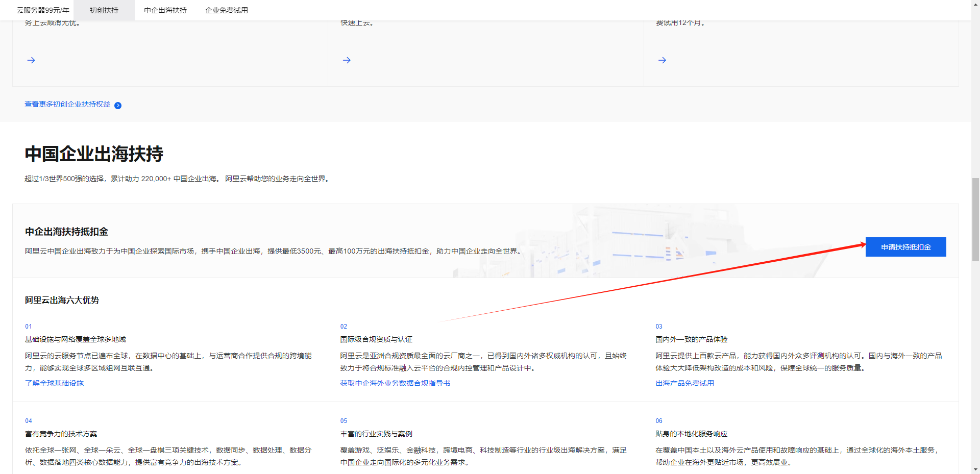
Task: Click the 阿里云出海六大优势 heading
Action: (62, 300)
